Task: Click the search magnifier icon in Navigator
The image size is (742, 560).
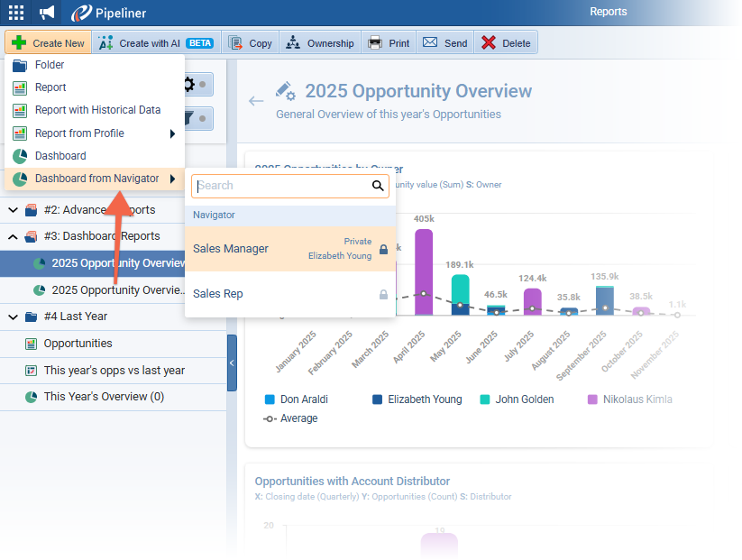Action: pos(379,186)
